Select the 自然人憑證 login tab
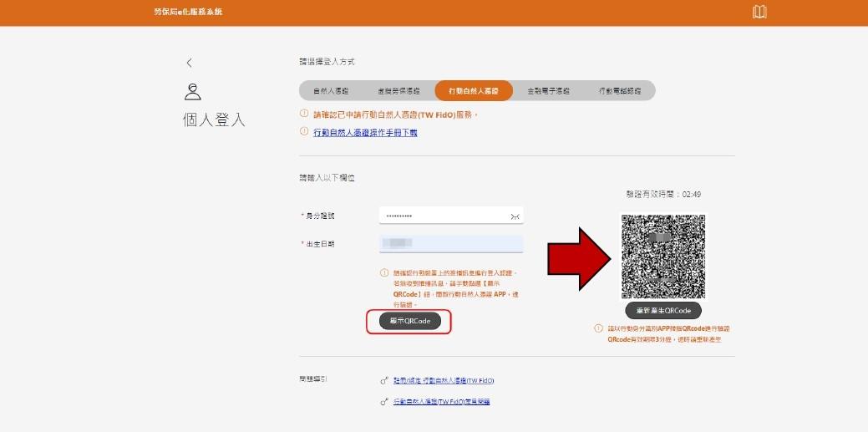 (x=331, y=91)
